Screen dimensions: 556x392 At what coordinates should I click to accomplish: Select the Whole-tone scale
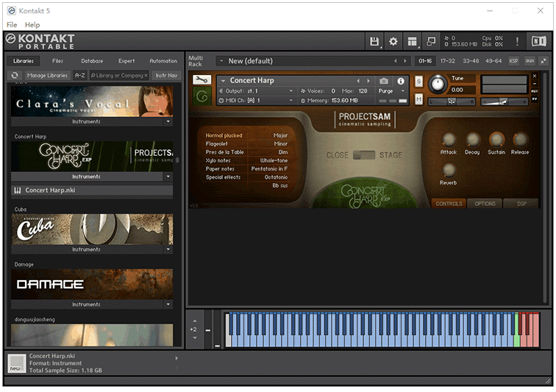(274, 160)
